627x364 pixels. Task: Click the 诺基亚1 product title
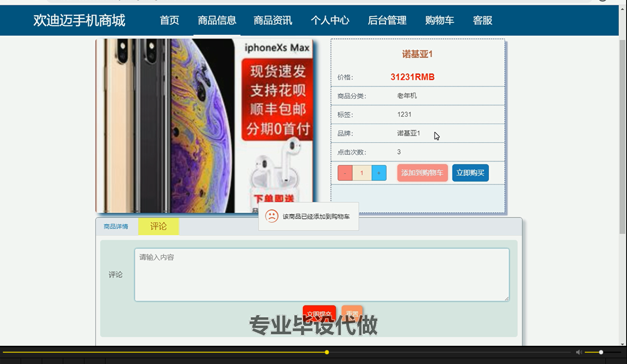pos(417,54)
